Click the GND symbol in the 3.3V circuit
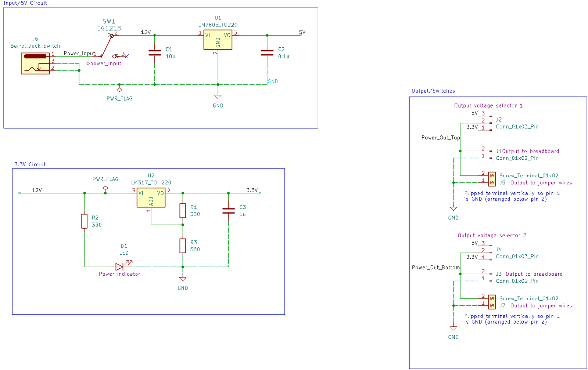This screenshot has height=370, width=588. point(183,279)
